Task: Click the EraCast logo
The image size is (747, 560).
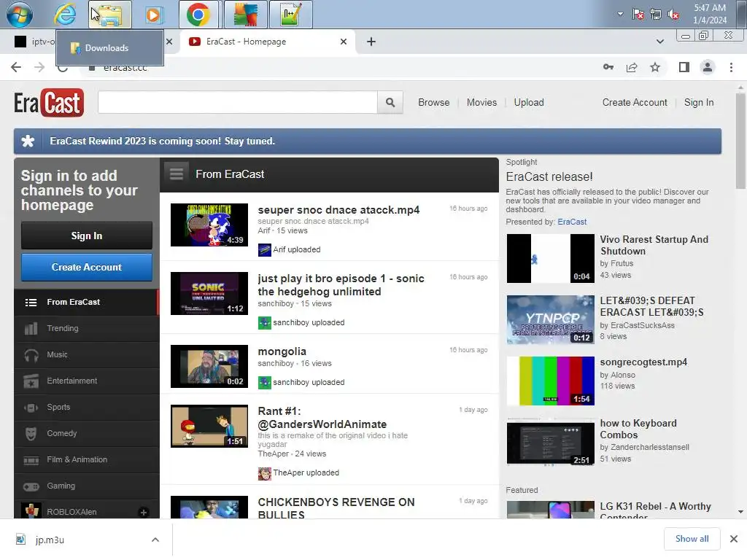Action: click(x=49, y=102)
